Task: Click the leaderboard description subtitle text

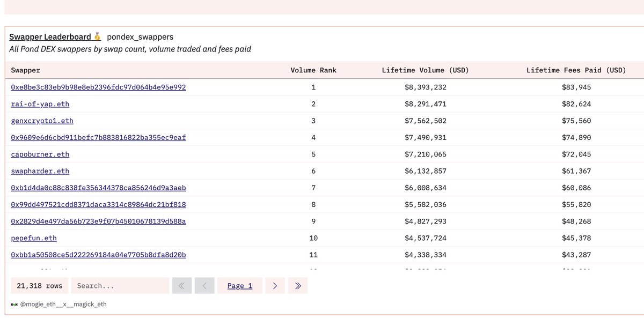Action: coord(130,49)
